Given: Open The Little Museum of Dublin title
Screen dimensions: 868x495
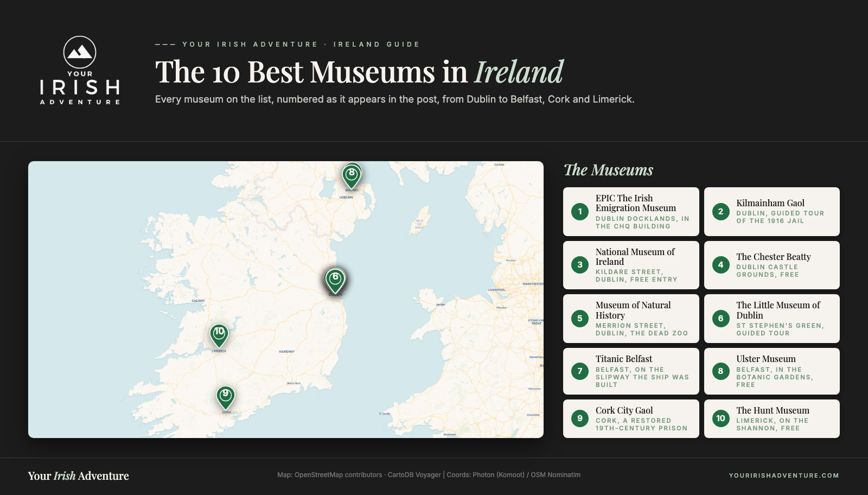Looking at the screenshot, I should (x=778, y=310).
